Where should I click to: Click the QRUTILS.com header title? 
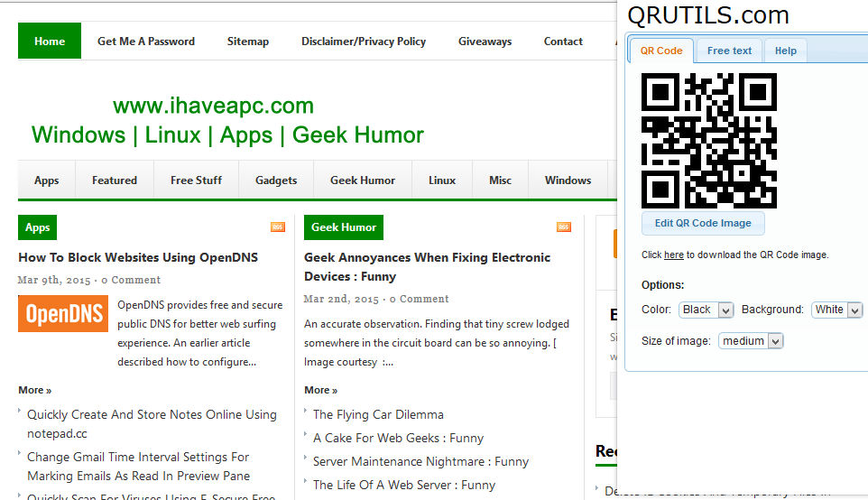pyautogui.click(x=708, y=15)
